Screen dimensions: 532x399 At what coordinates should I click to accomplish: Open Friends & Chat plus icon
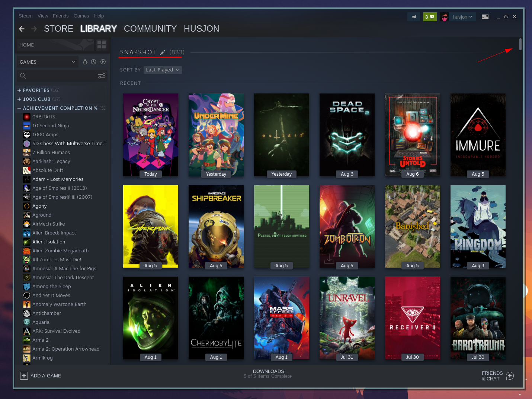pyautogui.click(x=510, y=376)
